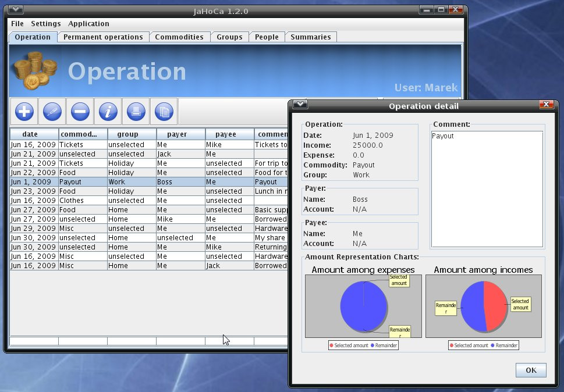Open the File menu

(x=17, y=24)
